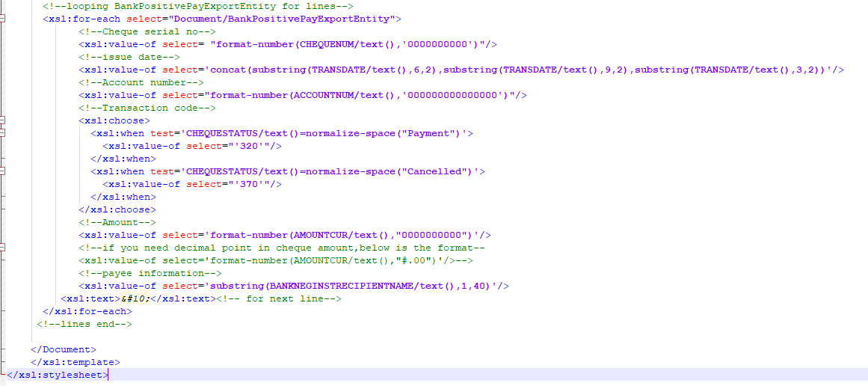Collapse the xsl:when Cancelled fold marker
Screen dimensions: 868x386
(2, 171)
